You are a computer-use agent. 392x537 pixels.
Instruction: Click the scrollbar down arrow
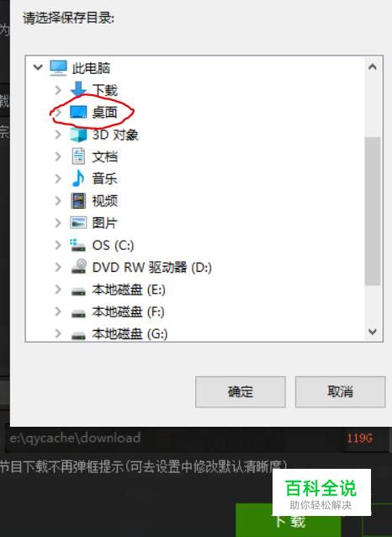pos(373,332)
